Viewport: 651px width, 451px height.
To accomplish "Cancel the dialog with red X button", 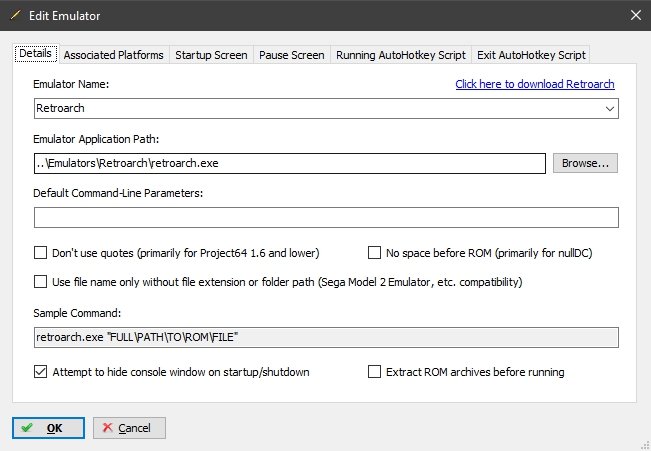I will [x=129, y=428].
